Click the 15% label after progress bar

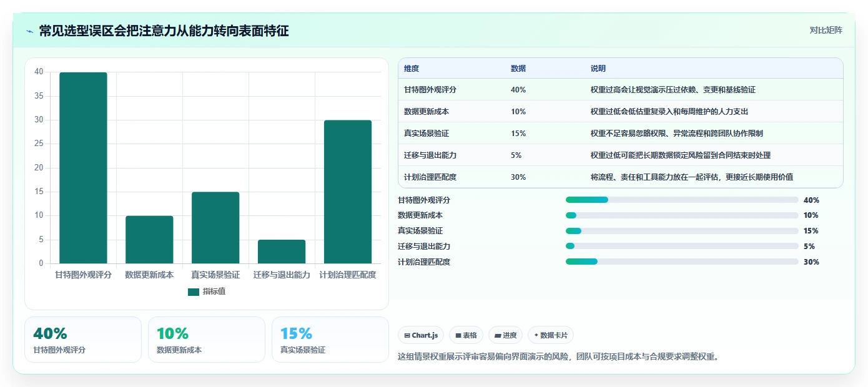(x=811, y=231)
